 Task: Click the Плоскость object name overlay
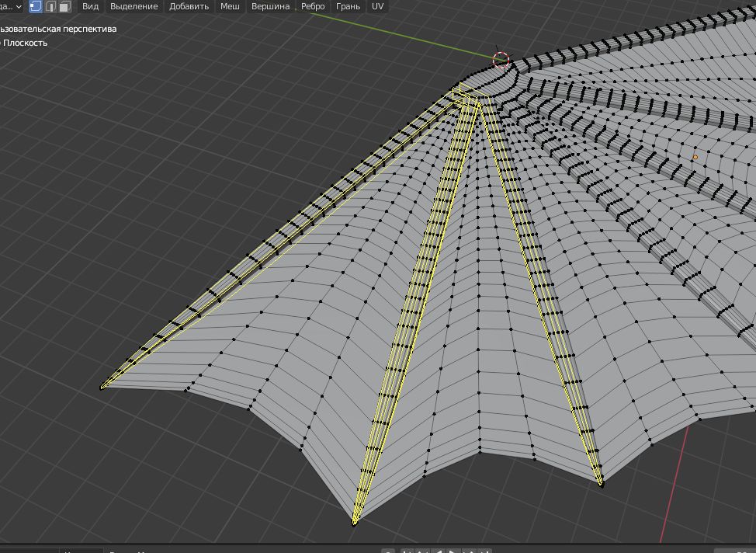click(x=25, y=43)
